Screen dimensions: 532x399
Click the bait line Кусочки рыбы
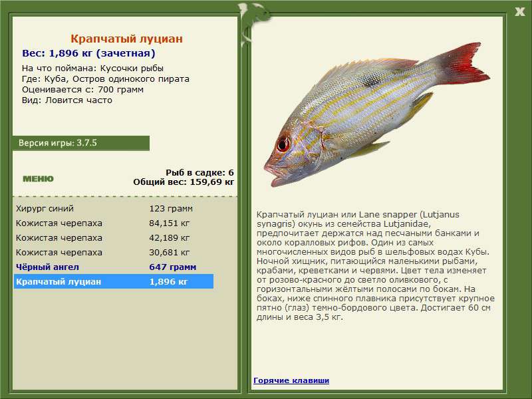92,68
